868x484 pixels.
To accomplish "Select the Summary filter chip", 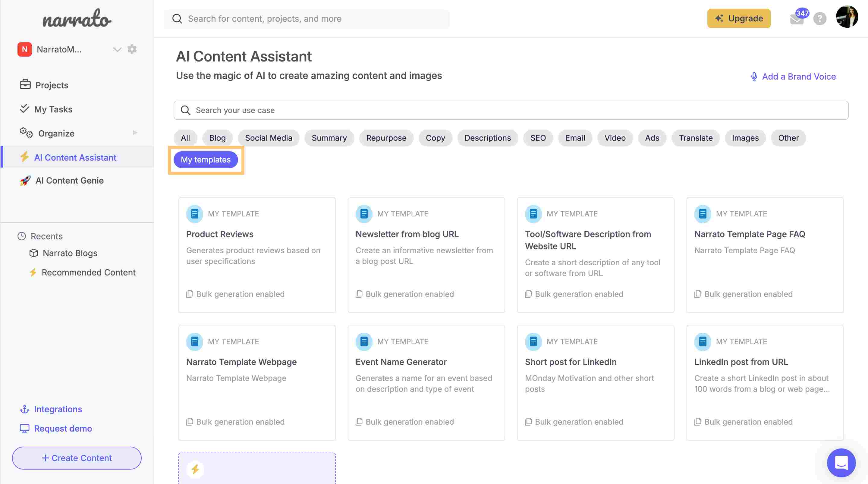I will 329,138.
